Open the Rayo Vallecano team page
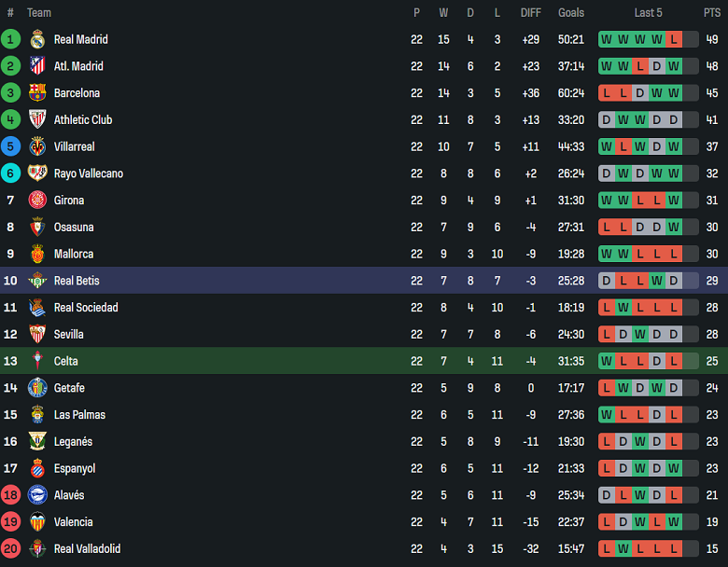Screen dimensions: 728x567 (88, 173)
